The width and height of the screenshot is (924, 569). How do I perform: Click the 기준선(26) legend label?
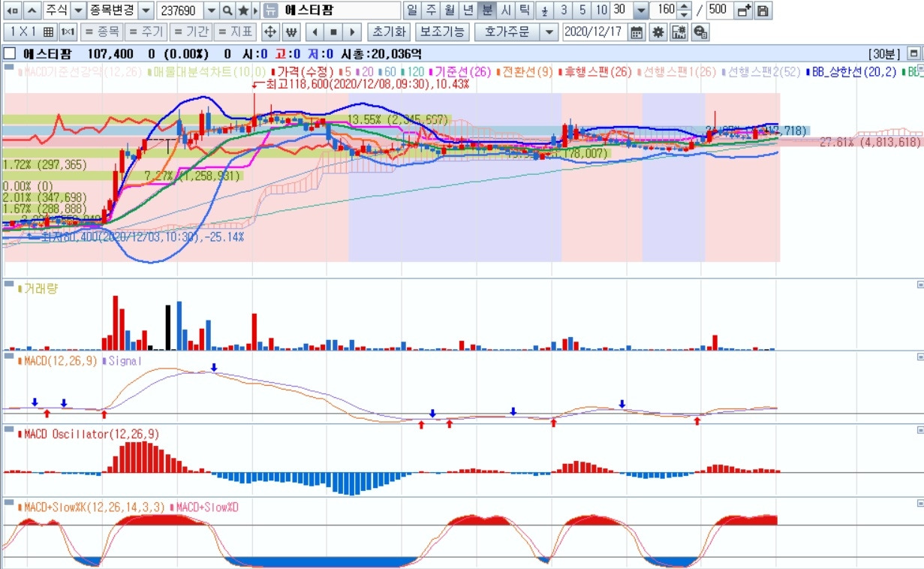pyautogui.click(x=463, y=72)
